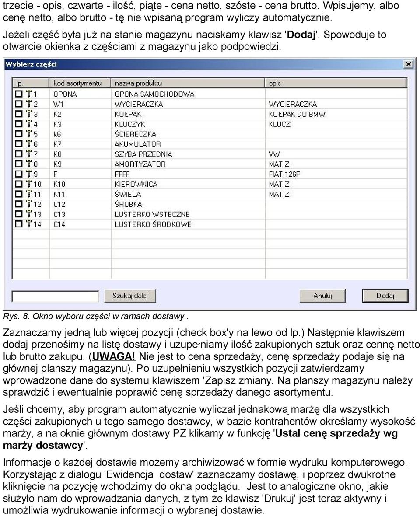Toggle the checkbox for ŚWIECA row
420x516 pixels.
tap(19, 194)
